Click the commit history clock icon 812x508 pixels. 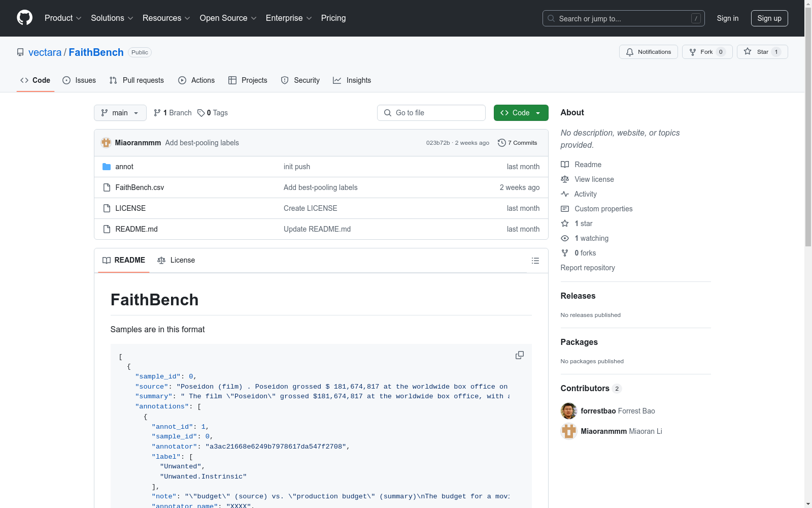(501, 143)
